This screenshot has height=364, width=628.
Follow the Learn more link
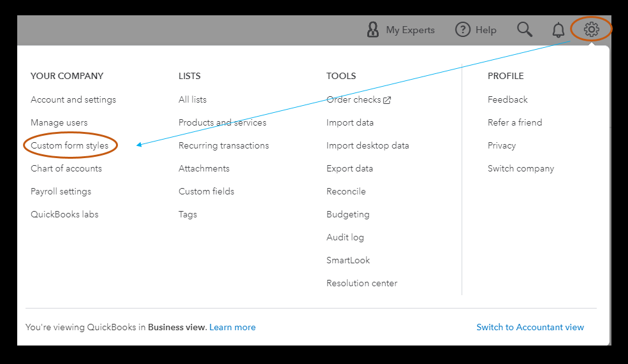pyautogui.click(x=232, y=327)
